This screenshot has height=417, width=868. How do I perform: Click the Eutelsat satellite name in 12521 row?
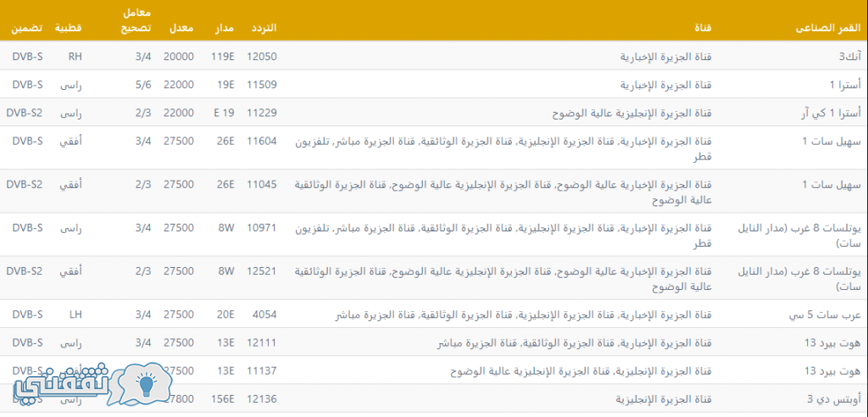click(x=800, y=279)
